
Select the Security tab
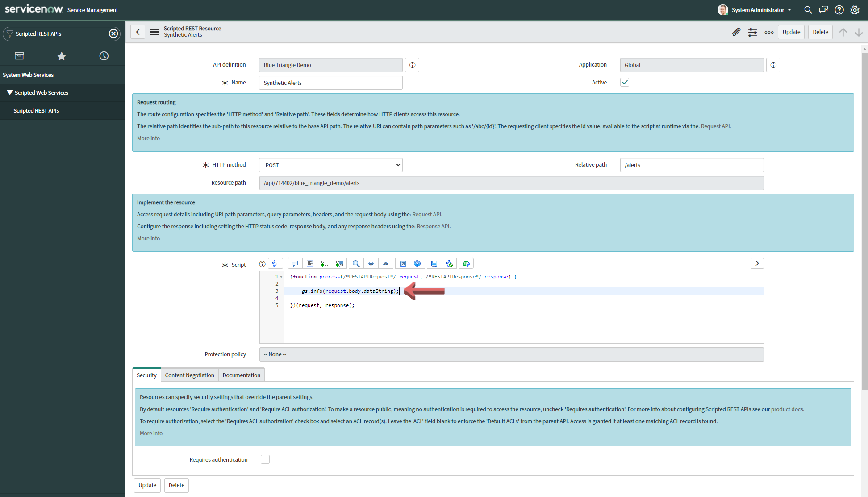coord(146,375)
